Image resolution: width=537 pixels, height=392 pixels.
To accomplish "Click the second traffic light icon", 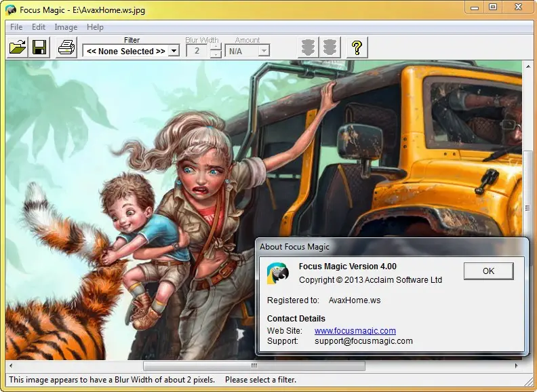I will coord(330,47).
